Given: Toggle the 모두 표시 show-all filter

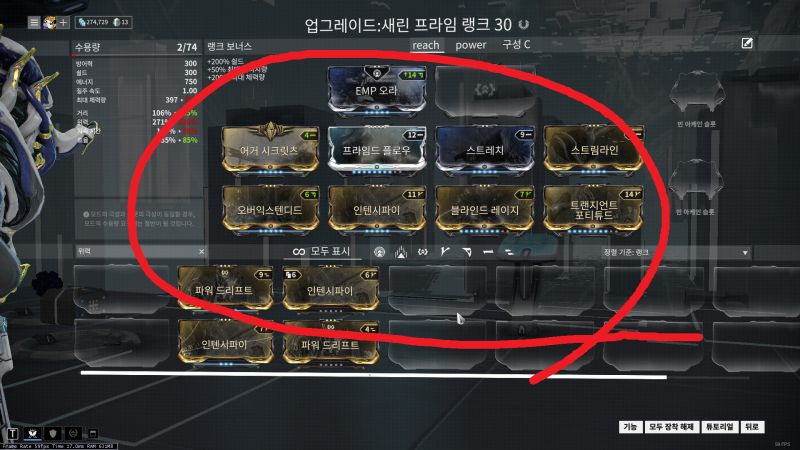Looking at the screenshot, I should (321, 252).
